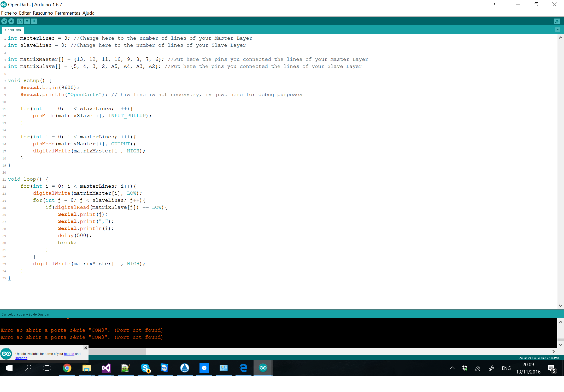Image resolution: width=564 pixels, height=392 pixels.
Task: Open Microsoft Edge from taskbar
Action: tap(243, 368)
